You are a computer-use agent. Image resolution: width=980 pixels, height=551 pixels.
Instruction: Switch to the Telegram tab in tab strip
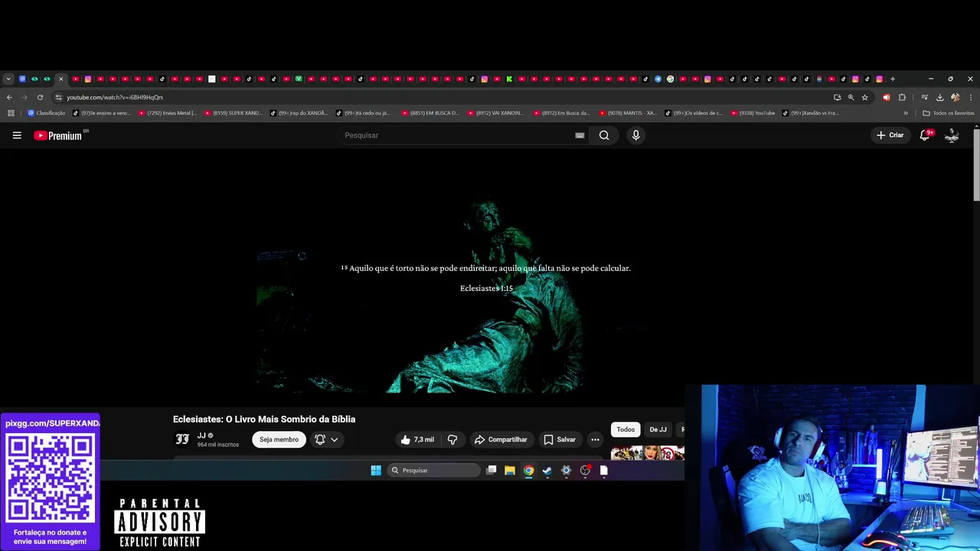pos(658,79)
